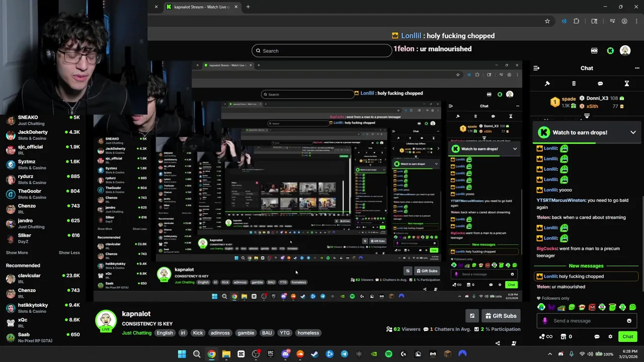Click the green Chat send button
This screenshot has height=362, width=644.
click(628, 337)
